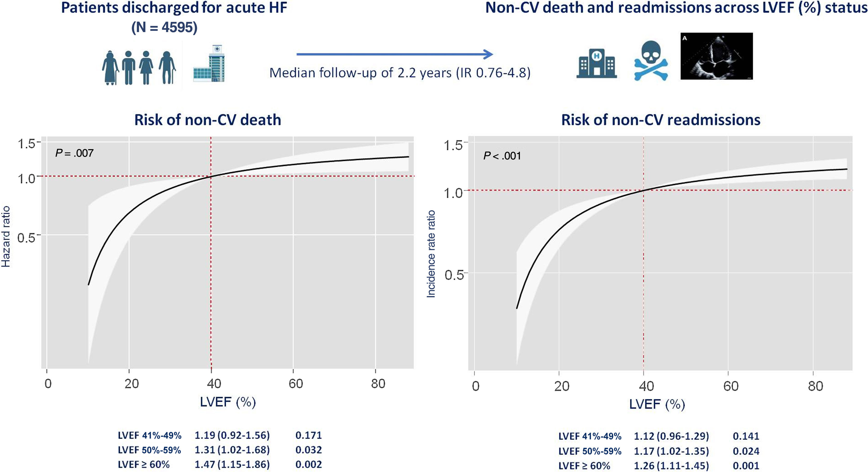Click the "P = .007" label

74,154
